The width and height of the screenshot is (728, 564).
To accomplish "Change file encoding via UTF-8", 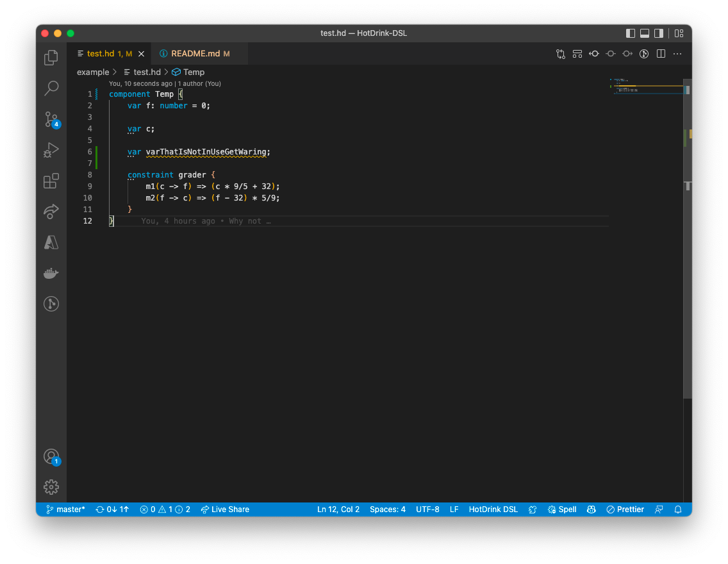I will [x=427, y=510].
